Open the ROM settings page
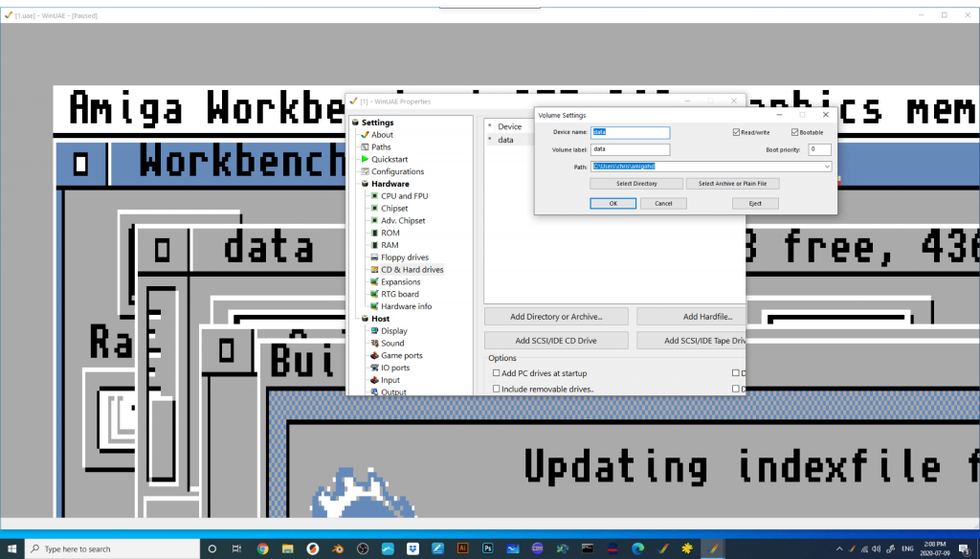 point(390,233)
